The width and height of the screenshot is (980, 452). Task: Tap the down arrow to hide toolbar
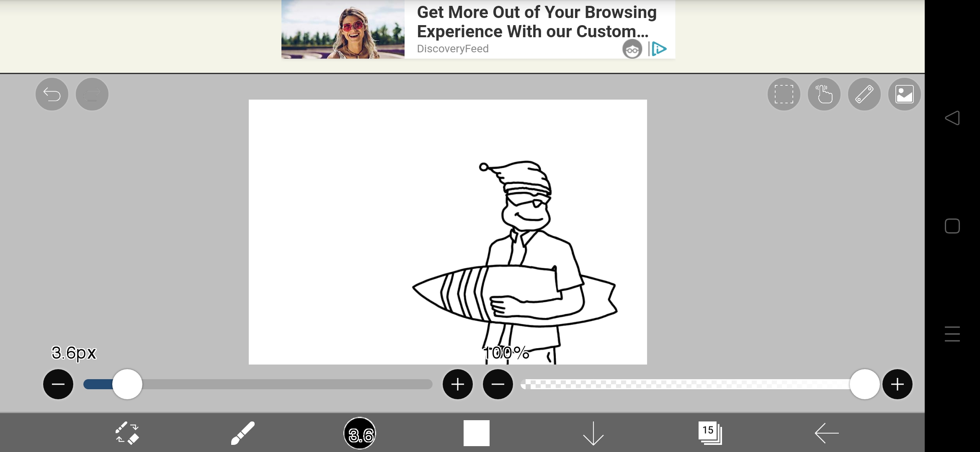(x=593, y=433)
